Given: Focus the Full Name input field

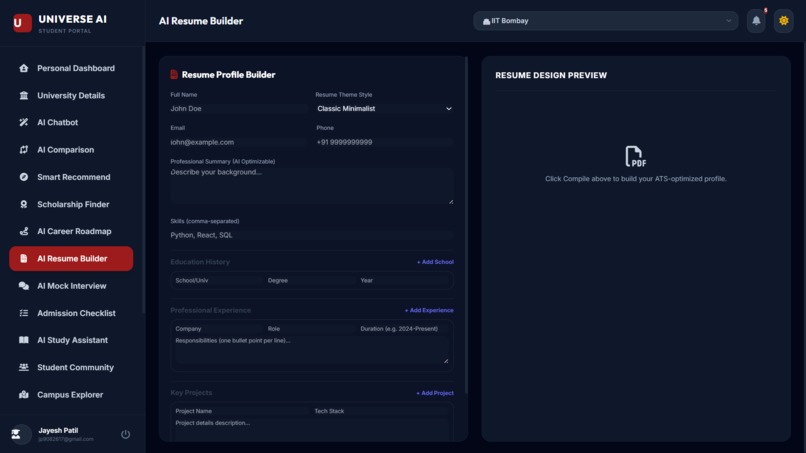Looking at the screenshot, I should tap(239, 108).
